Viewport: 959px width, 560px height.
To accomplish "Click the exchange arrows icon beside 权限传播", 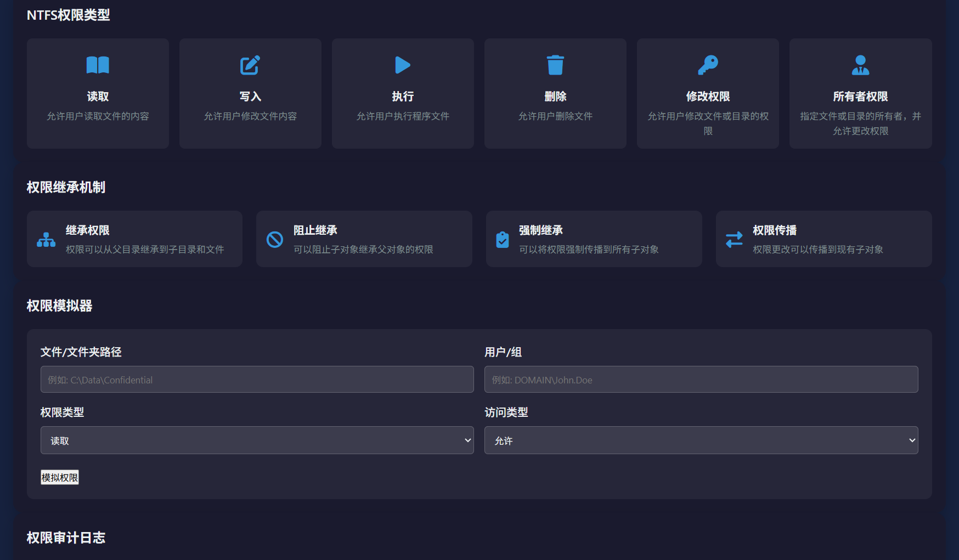I will click(734, 240).
